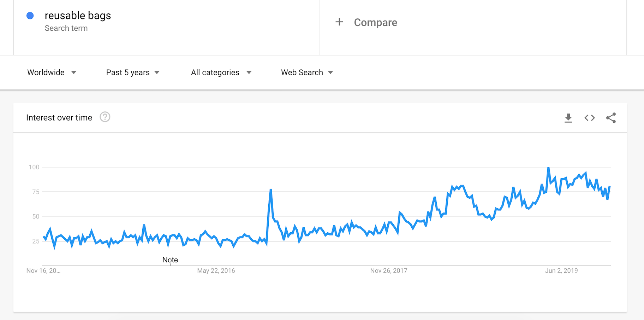Click the embed code icon
Image resolution: width=644 pixels, height=320 pixels.
pyautogui.click(x=589, y=118)
